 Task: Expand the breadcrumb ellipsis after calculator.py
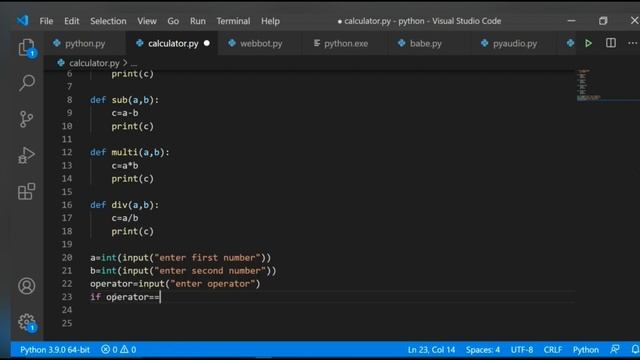pyautogui.click(x=134, y=63)
